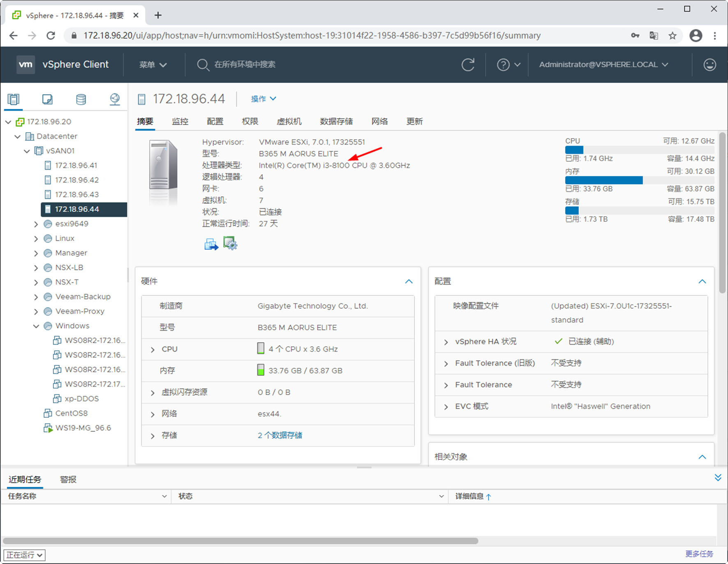The width and height of the screenshot is (728, 564).
Task: Collapse the Configuration panel chevron
Action: (x=702, y=281)
